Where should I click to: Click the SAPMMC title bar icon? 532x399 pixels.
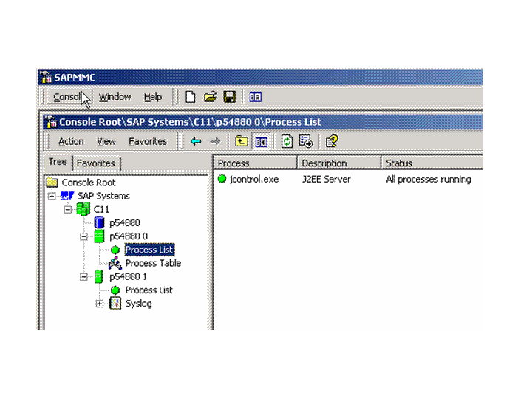pos(46,77)
